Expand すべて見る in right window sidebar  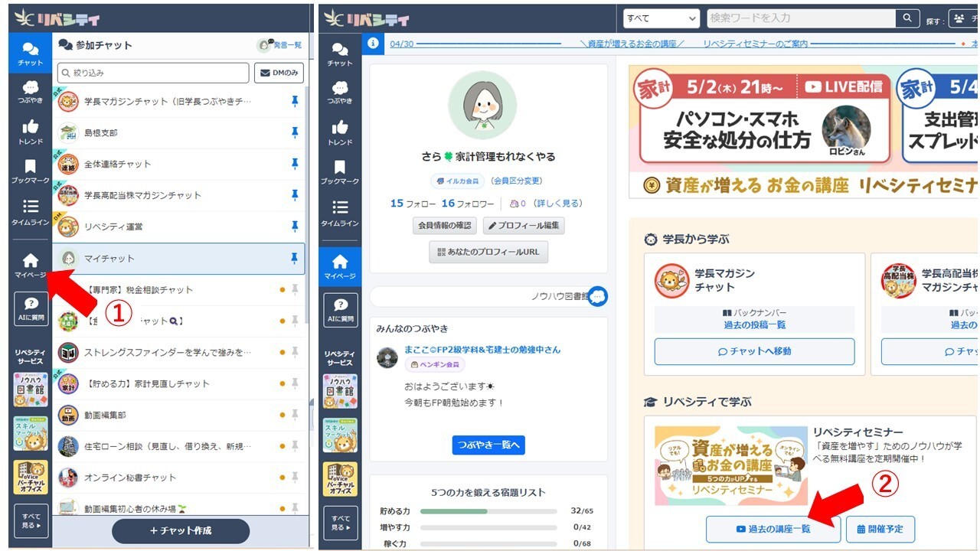(x=340, y=523)
